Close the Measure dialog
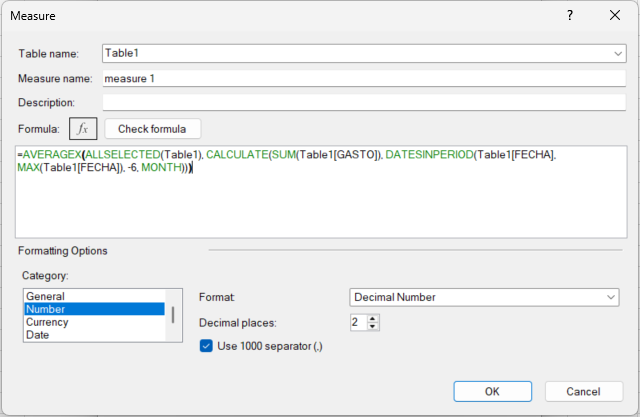This screenshot has width=640, height=417. click(x=614, y=16)
